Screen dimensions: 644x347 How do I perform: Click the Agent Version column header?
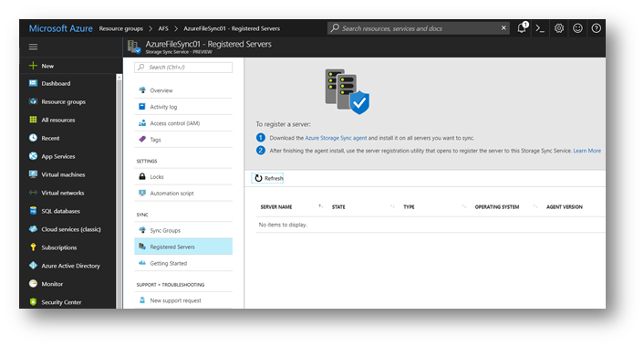[565, 206]
